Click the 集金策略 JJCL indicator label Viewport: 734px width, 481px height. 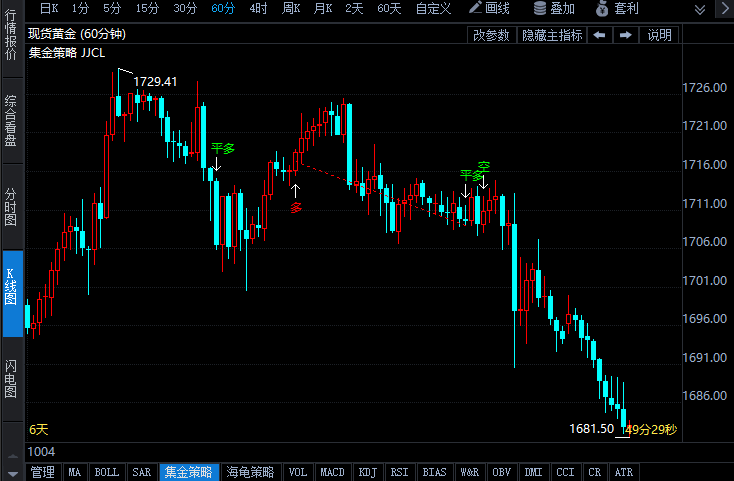pyautogui.click(x=67, y=53)
